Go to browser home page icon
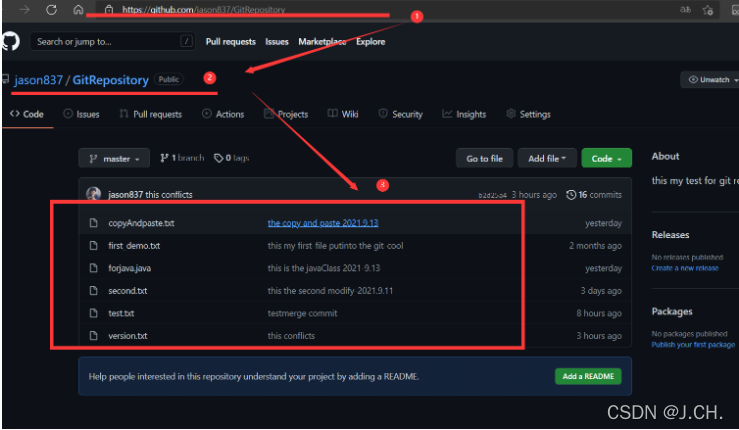The height and width of the screenshot is (430, 739). tap(78, 9)
